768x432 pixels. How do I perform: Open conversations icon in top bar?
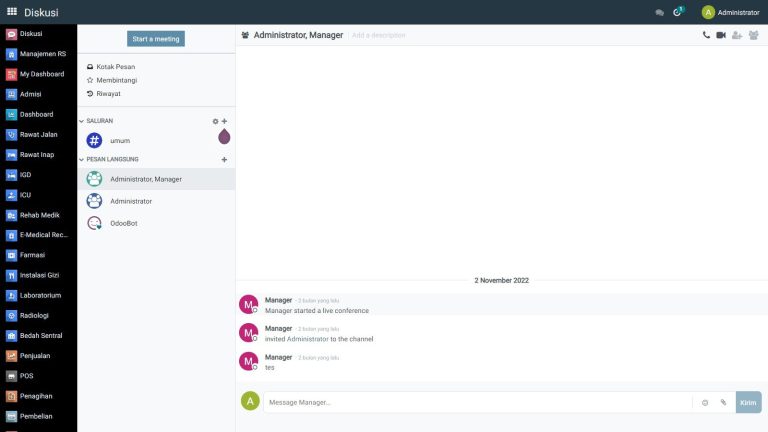coord(659,13)
